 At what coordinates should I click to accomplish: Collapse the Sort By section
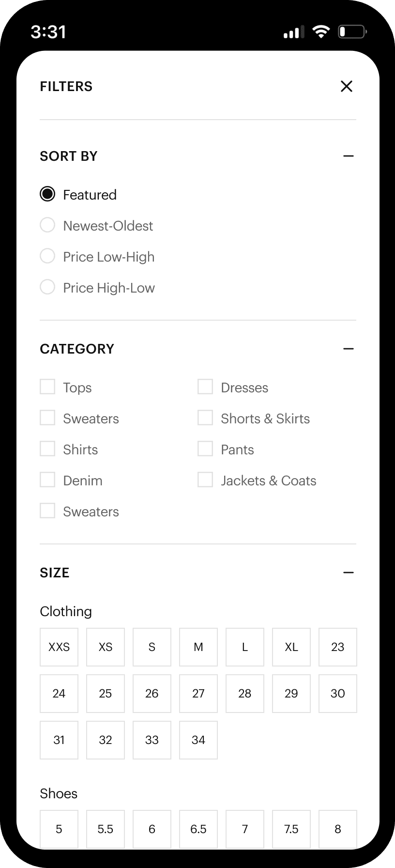(349, 156)
